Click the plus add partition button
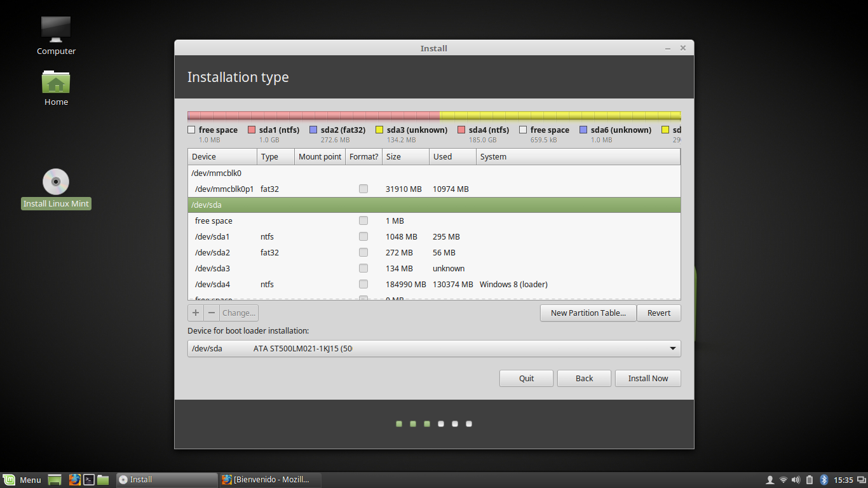Screen dimensions: 868x488 [196, 313]
